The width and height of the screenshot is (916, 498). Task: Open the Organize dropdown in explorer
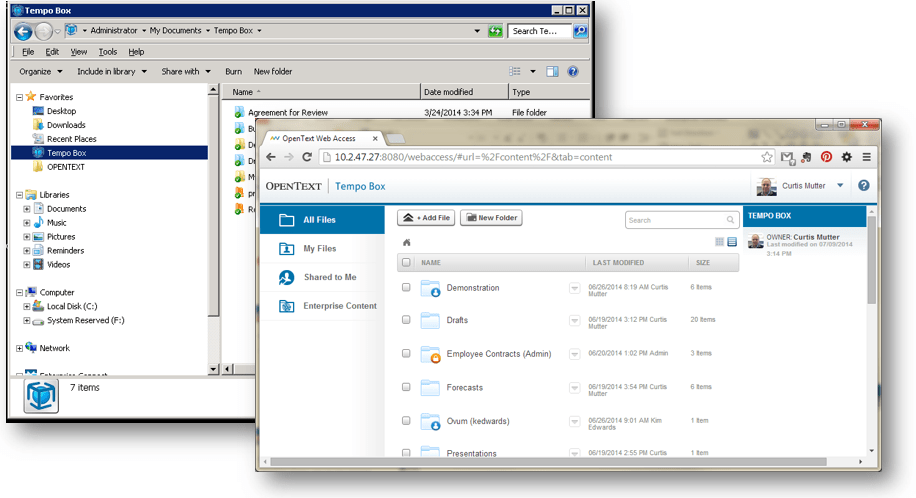[40, 71]
